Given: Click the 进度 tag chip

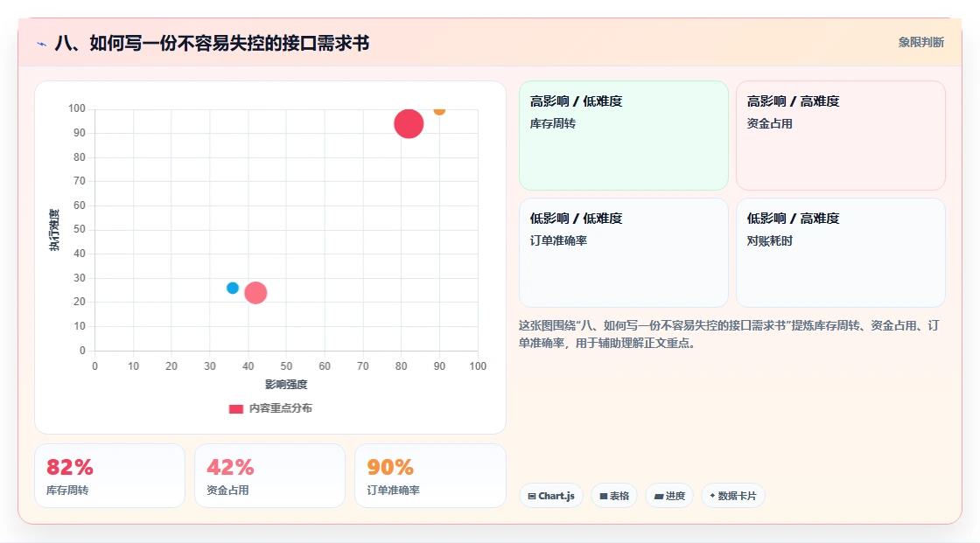Looking at the screenshot, I should (669, 496).
